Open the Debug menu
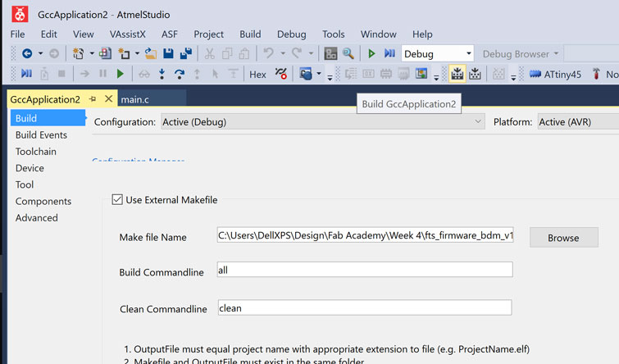This screenshot has height=364, width=619. click(x=291, y=34)
